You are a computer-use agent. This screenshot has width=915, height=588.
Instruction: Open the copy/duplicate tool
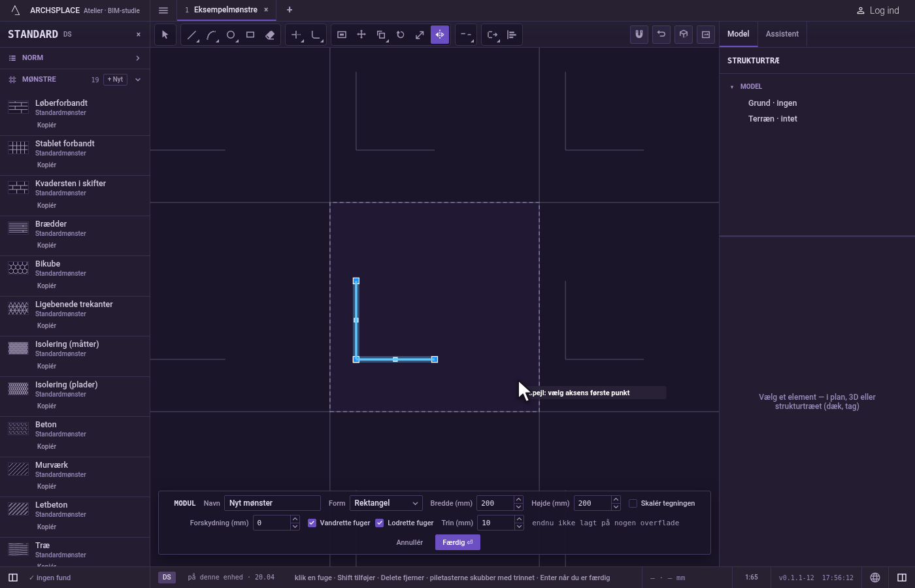pyautogui.click(x=381, y=35)
